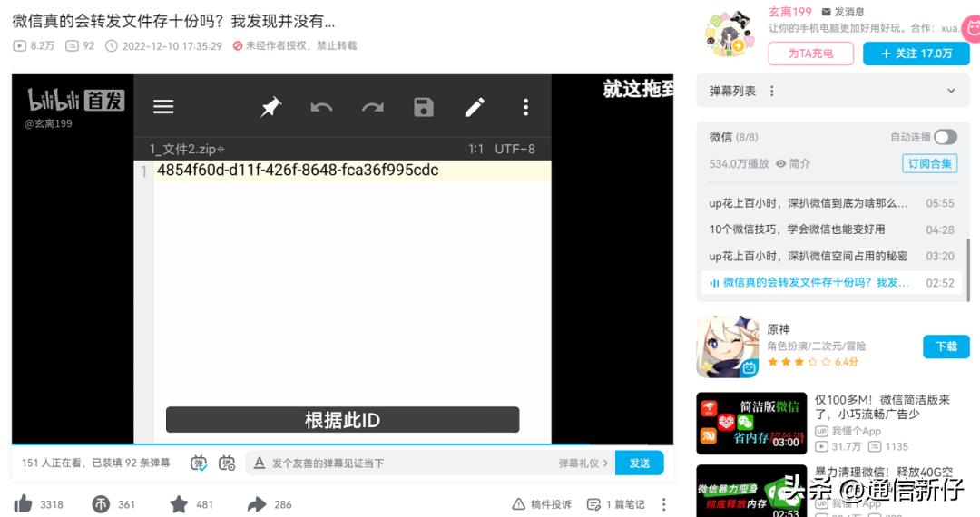Open the 简洁版微信 video thumbnail
This screenshot has width=980, height=517.
pos(751,424)
